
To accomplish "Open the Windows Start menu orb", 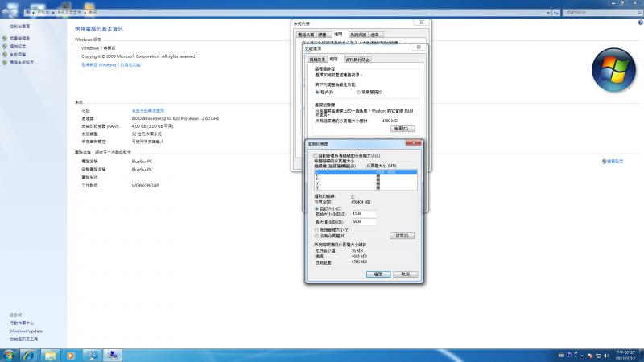I will tap(9, 355).
